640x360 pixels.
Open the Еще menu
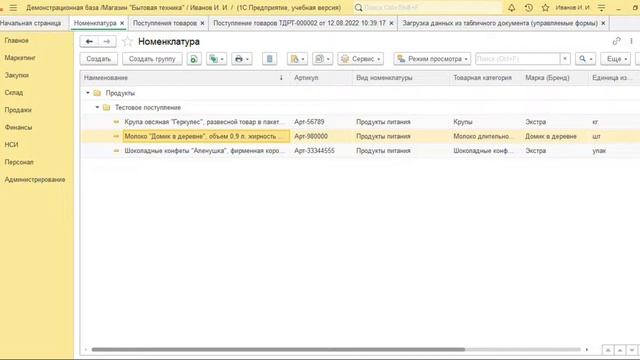[x=616, y=59]
